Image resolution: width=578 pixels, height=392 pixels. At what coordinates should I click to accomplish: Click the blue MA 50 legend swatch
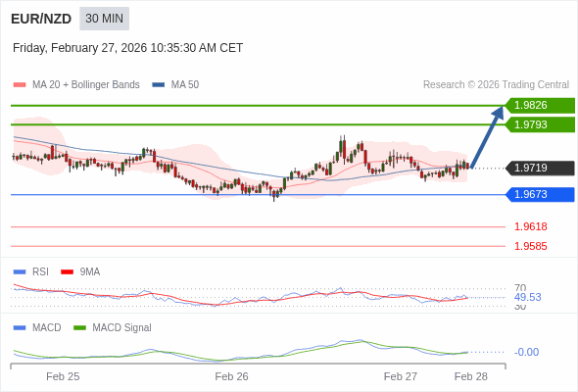click(158, 85)
